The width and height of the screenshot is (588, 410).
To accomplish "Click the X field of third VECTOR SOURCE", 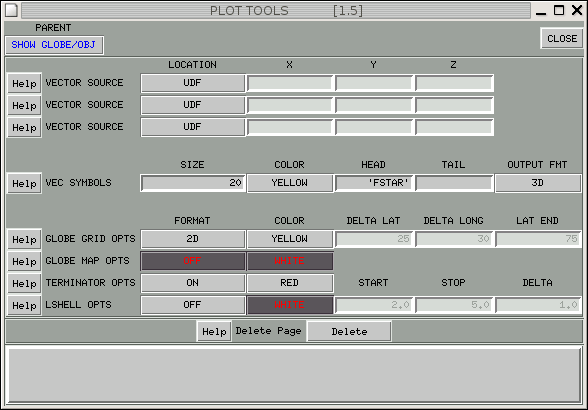I will click(290, 127).
